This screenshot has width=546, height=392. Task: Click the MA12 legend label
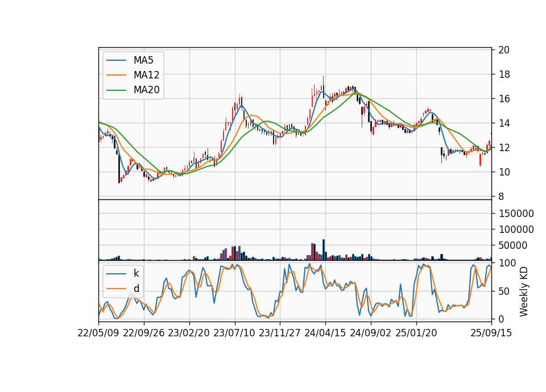(146, 75)
